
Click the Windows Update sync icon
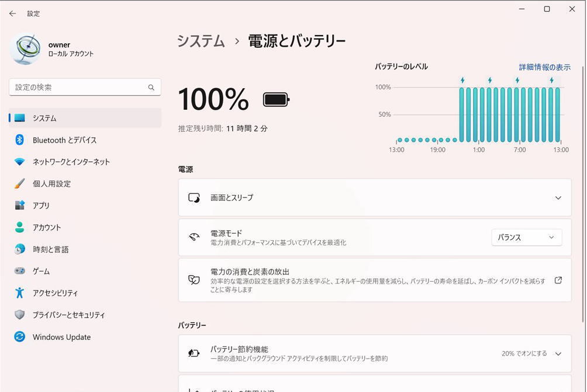coord(20,337)
